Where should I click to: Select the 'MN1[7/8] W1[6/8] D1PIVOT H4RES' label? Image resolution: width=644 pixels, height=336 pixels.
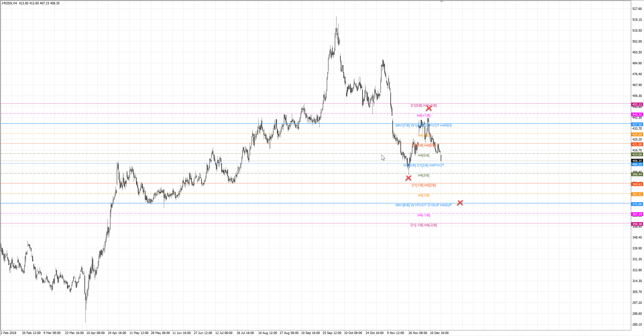(423, 125)
